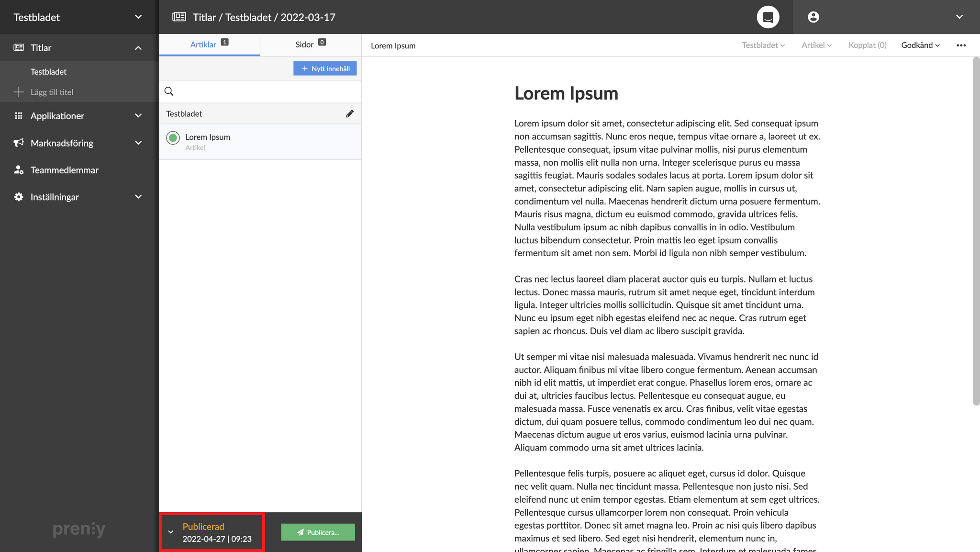
Task: Click the green status circle on Lorem Ipsum
Action: pos(173,138)
